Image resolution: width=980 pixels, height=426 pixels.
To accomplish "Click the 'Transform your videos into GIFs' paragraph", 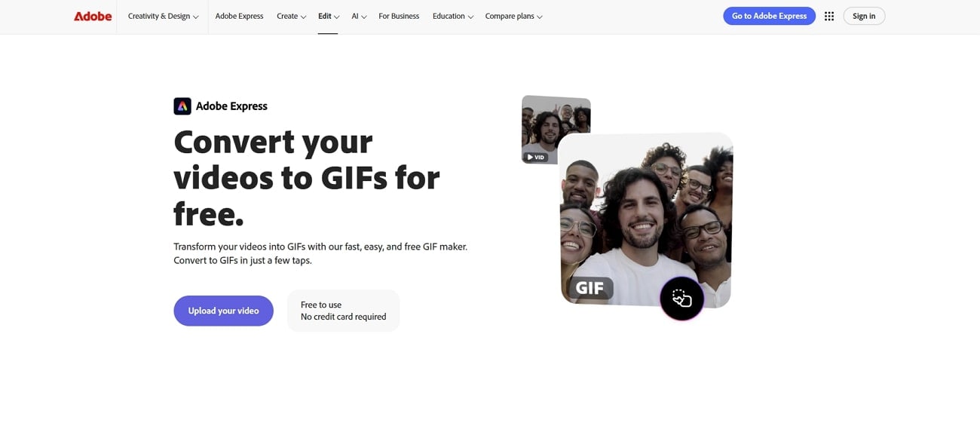I will click(x=320, y=253).
